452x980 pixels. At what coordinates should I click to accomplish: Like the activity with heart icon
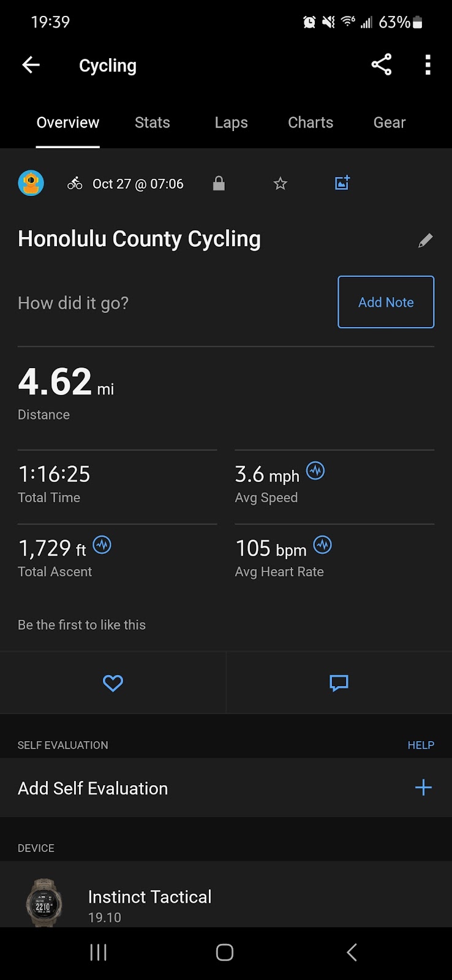(x=113, y=683)
